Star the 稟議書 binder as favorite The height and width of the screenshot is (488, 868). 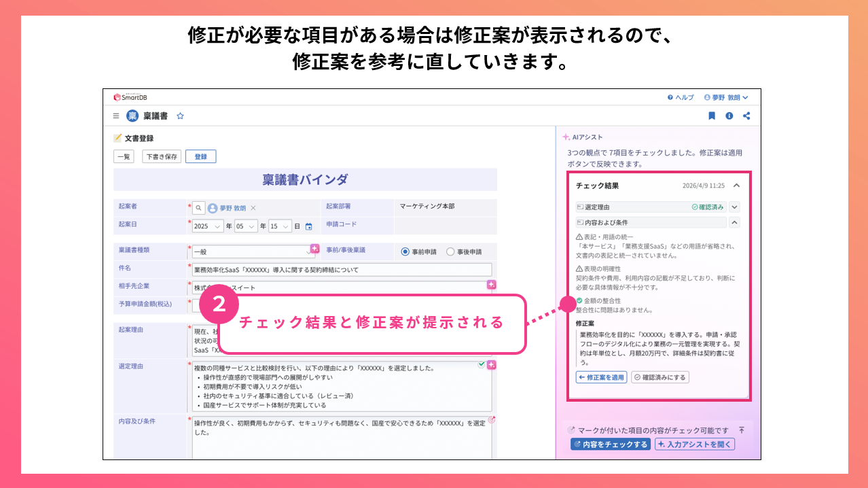click(180, 116)
